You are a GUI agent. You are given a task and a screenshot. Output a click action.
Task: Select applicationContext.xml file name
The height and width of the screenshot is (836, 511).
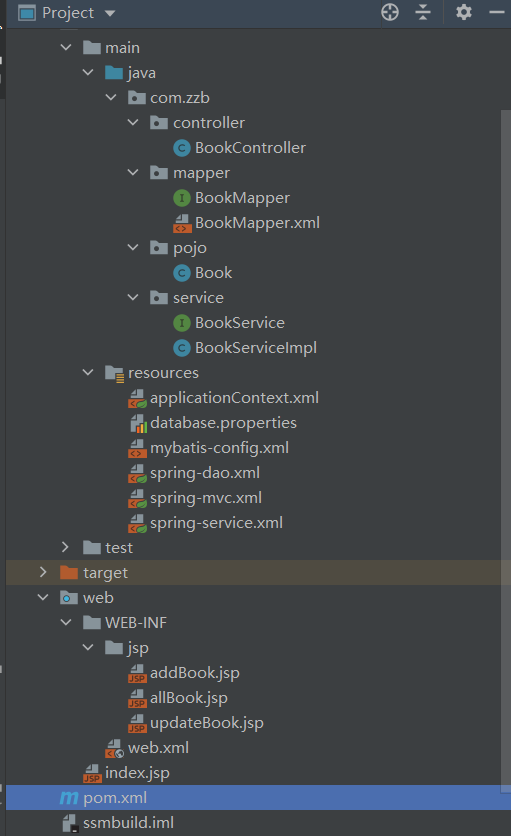[234, 398]
